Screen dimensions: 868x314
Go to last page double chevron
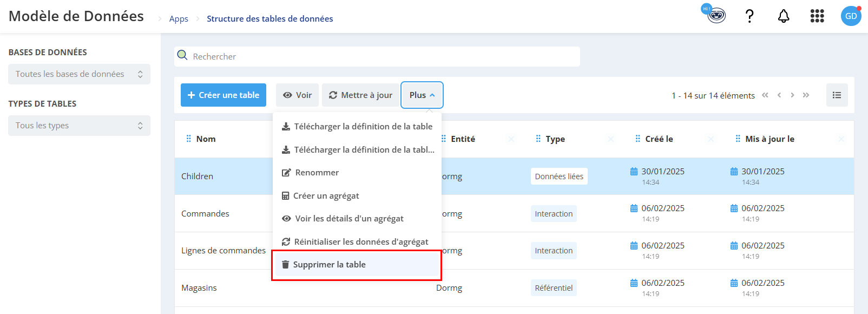pos(806,95)
